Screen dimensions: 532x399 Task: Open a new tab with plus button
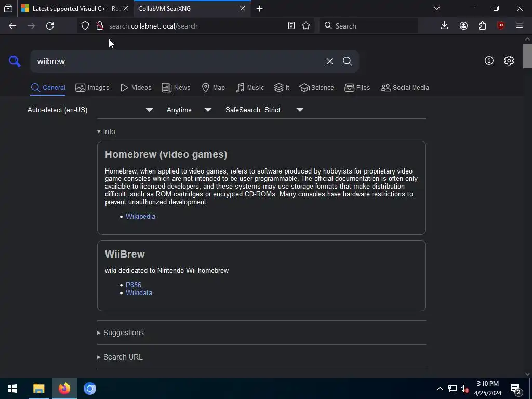(260, 9)
